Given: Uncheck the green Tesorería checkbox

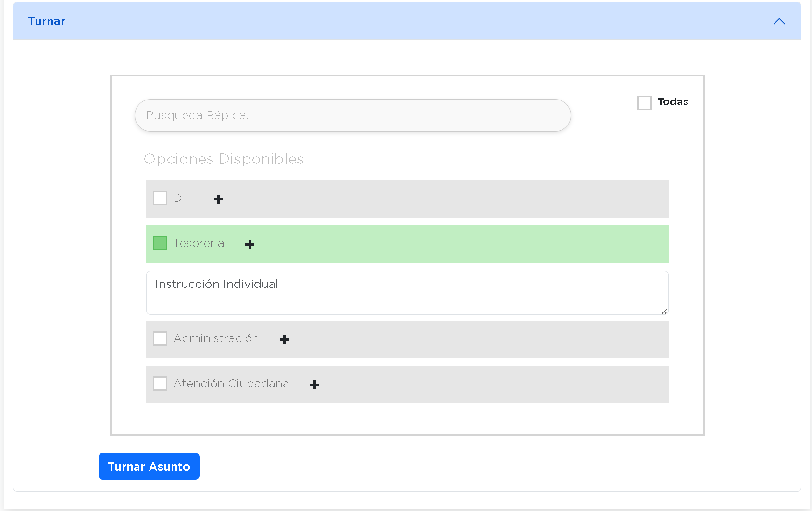Looking at the screenshot, I should (160, 243).
